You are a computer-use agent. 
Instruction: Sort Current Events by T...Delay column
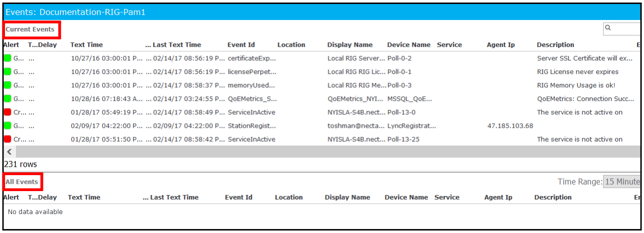[42, 45]
